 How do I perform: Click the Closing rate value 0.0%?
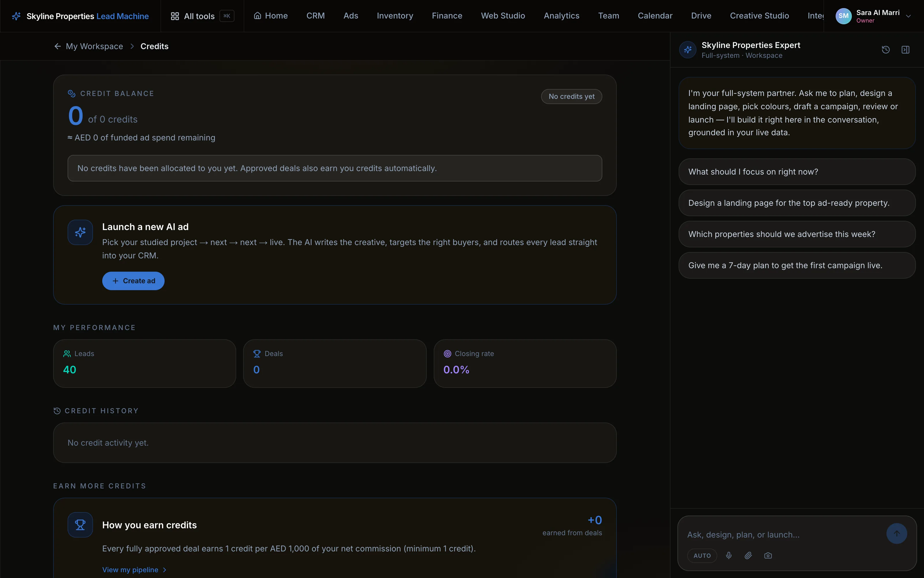(x=456, y=370)
